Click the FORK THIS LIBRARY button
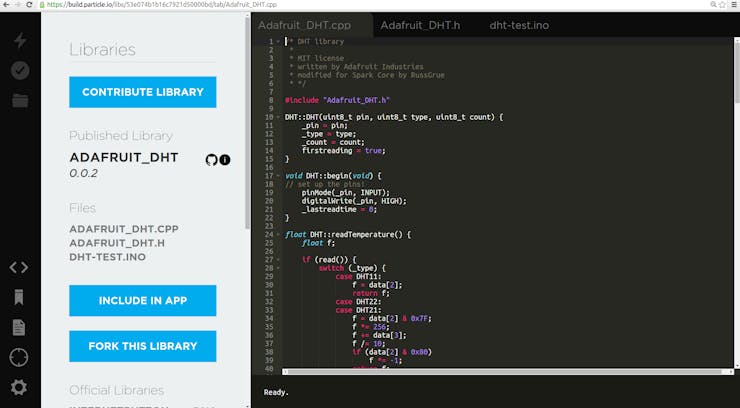Screen dimensions: 740x408 143,346
